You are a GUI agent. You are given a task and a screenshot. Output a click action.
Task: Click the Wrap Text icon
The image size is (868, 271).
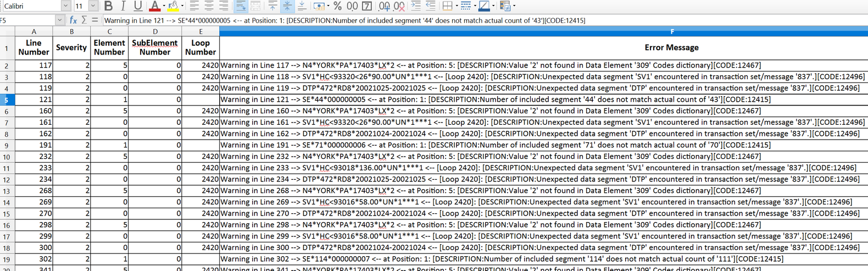click(241, 6)
